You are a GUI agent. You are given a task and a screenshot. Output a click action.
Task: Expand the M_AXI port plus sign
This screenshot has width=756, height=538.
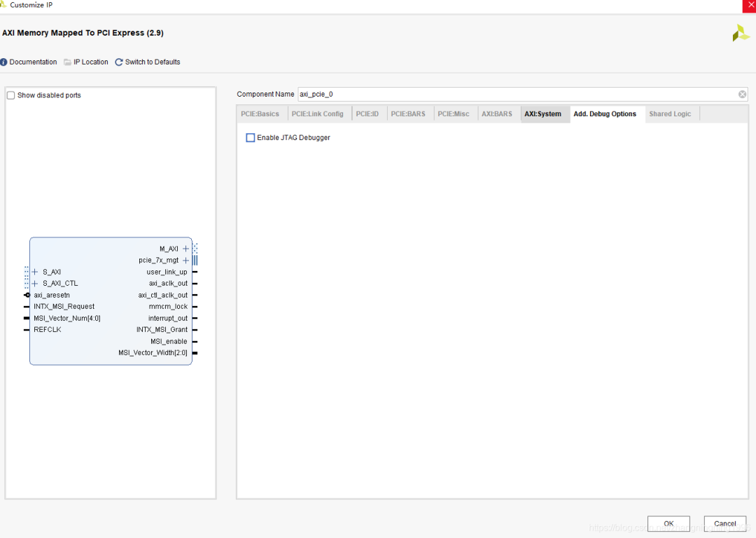pyautogui.click(x=185, y=249)
